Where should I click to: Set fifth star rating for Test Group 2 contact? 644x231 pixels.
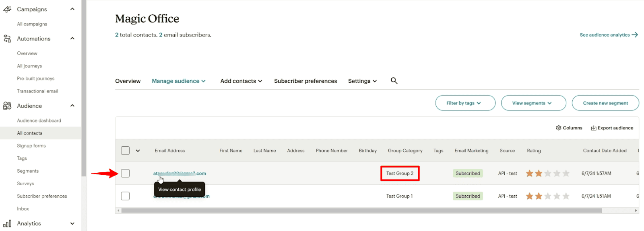[566, 173]
